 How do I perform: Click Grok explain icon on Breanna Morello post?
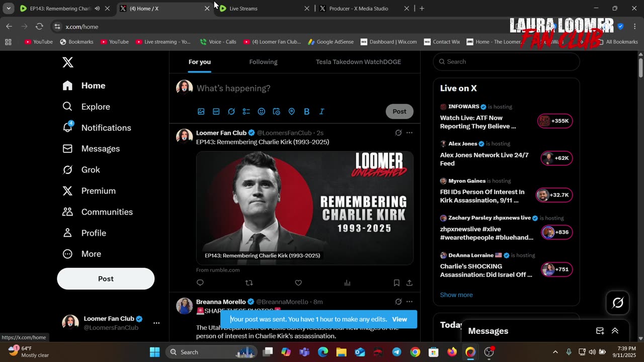pos(398,302)
